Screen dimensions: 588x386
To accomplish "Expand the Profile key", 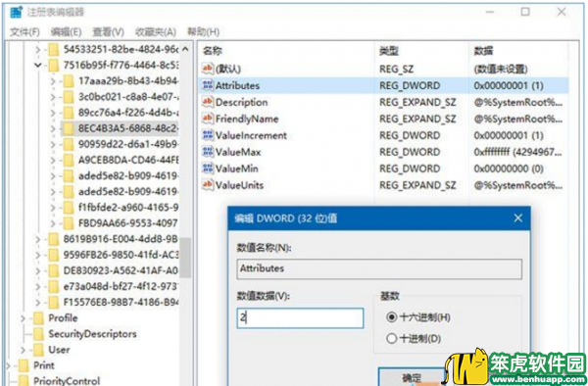I will click(23, 318).
